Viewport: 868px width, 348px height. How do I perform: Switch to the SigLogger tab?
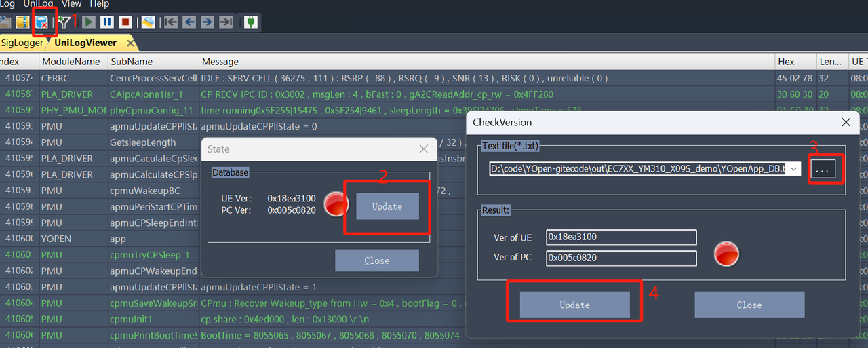click(22, 43)
